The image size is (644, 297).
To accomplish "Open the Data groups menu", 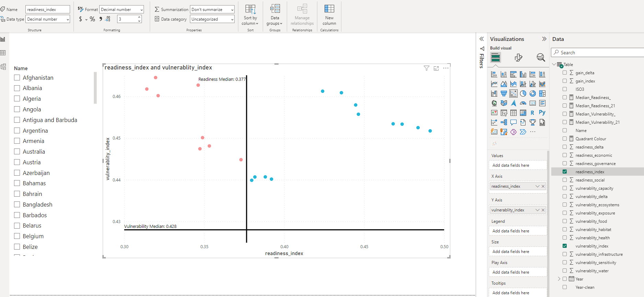I will tap(275, 15).
